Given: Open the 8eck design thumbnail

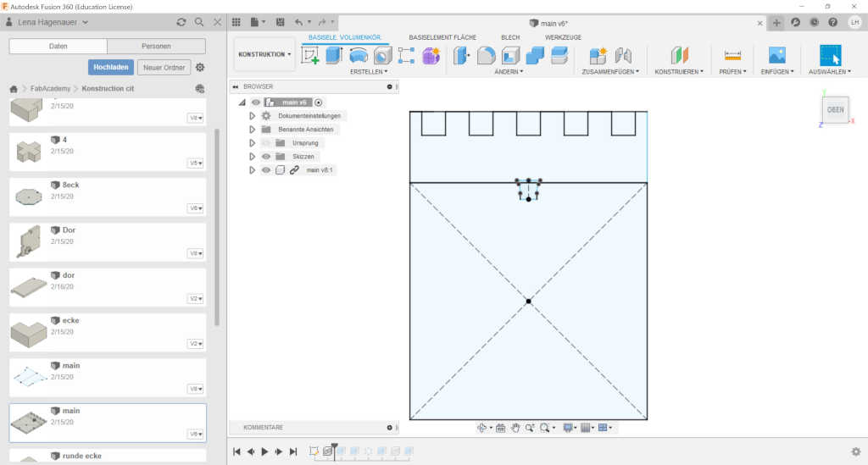Looking at the screenshot, I should (29, 197).
